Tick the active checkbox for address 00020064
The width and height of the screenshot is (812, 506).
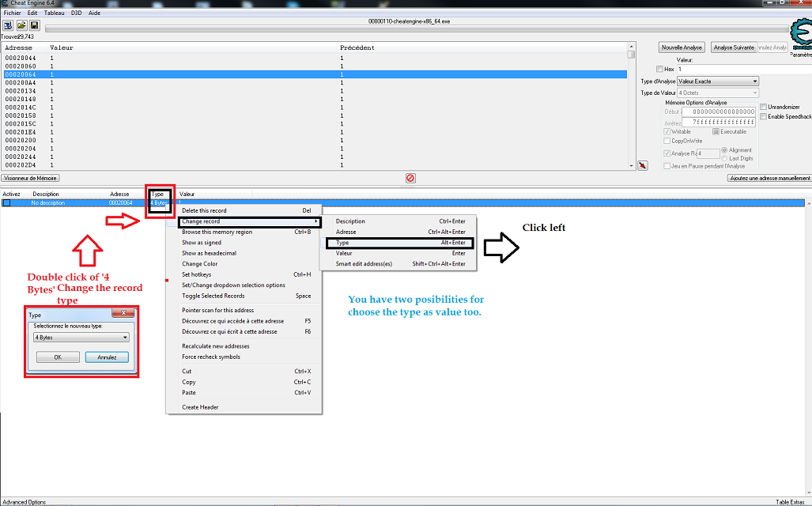click(x=6, y=203)
